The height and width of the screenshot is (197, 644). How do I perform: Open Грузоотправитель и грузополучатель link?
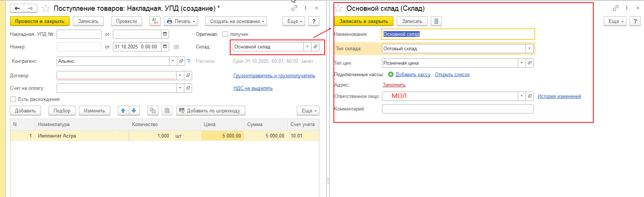click(274, 75)
